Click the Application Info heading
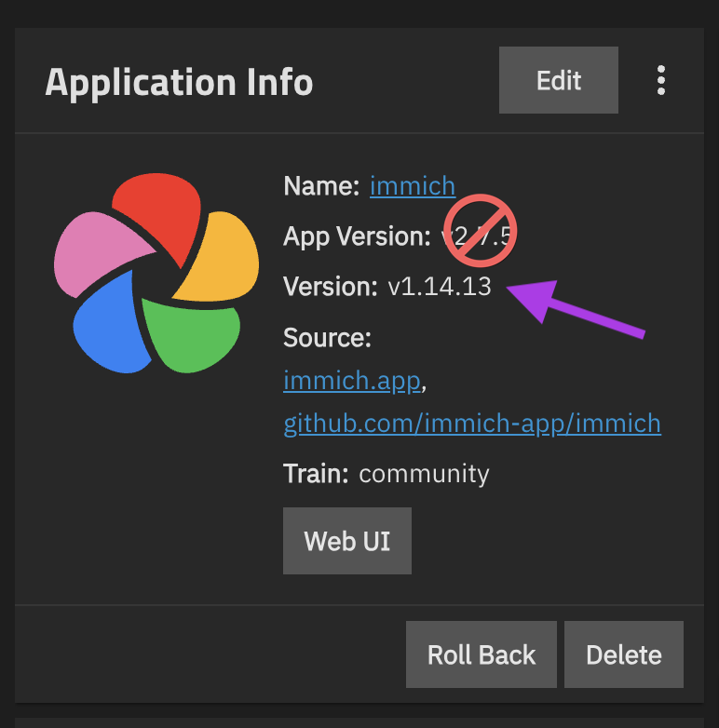This screenshot has height=728, width=719. coord(179,83)
